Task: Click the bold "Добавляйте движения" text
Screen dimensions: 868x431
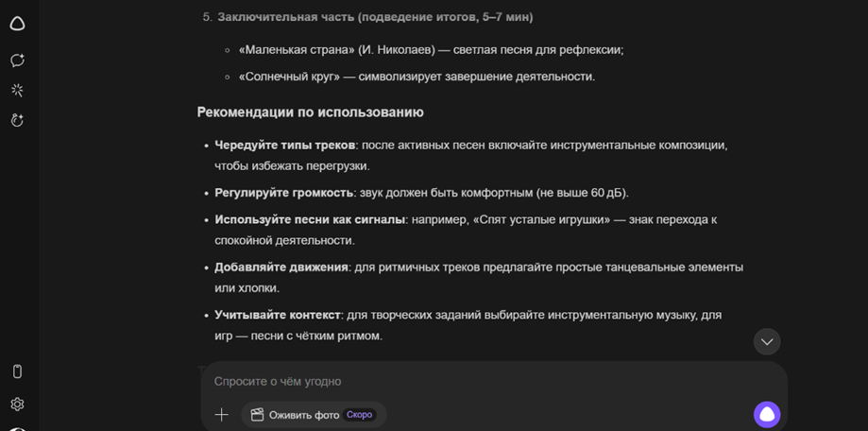Action: (x=281, y=267)
